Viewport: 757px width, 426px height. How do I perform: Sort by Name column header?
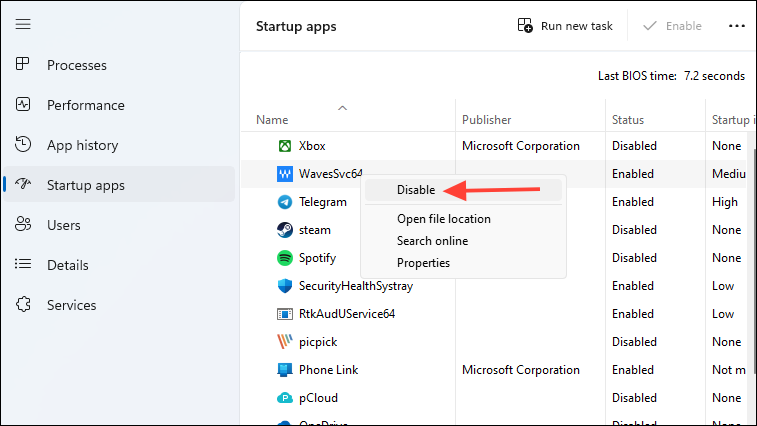click(x=272, y=120)
